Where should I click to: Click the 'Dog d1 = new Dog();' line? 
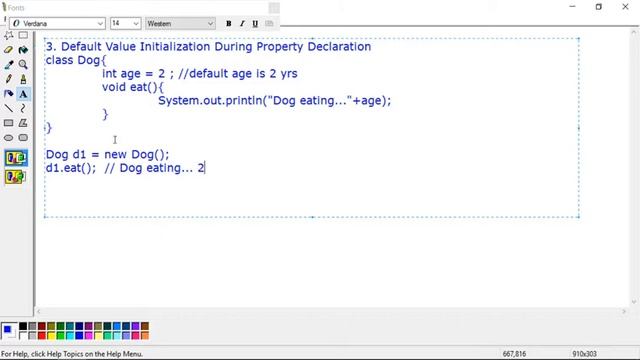107,155
